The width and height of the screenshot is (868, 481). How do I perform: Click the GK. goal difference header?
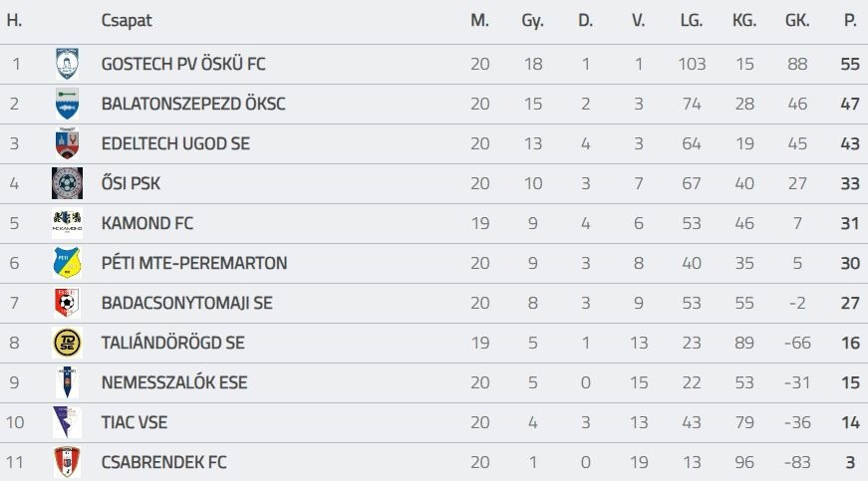coord(797,21)
